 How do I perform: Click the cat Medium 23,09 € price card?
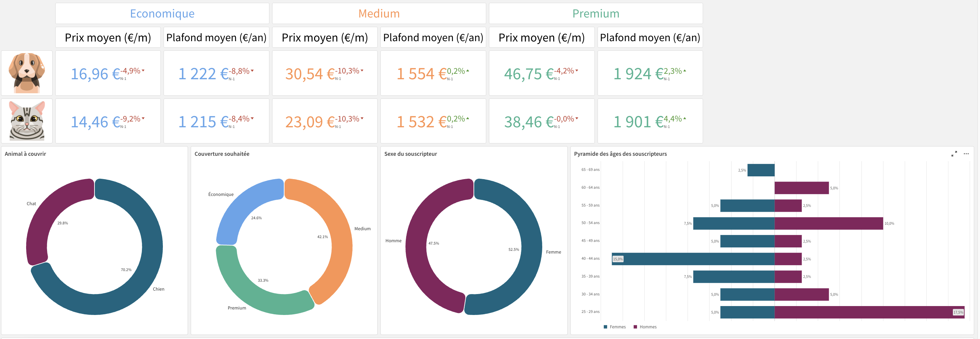point(325,121)
